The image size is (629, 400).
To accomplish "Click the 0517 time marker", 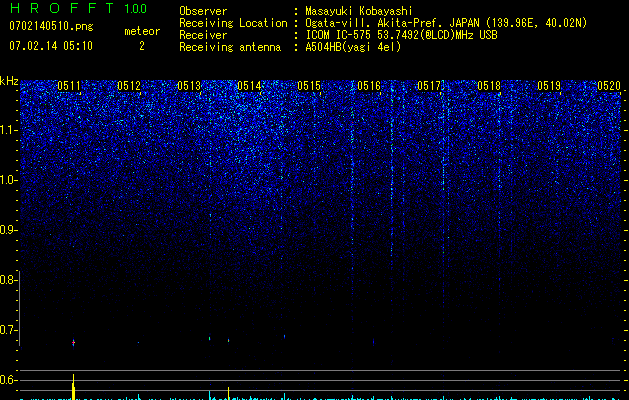I will click(x=429, y=86).
